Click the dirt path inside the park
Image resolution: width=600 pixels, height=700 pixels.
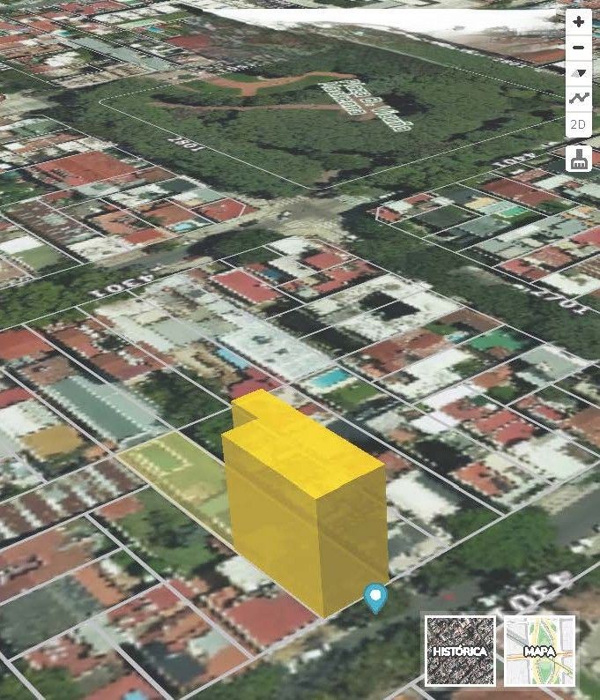256,86
